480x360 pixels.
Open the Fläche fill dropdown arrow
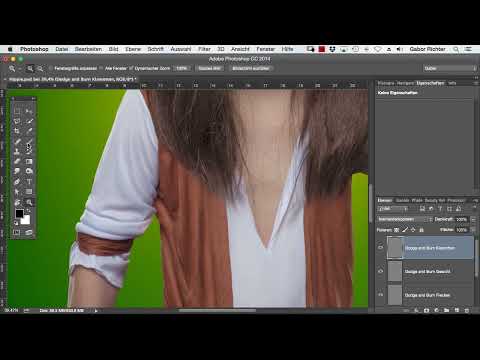(x=473, y=230)
